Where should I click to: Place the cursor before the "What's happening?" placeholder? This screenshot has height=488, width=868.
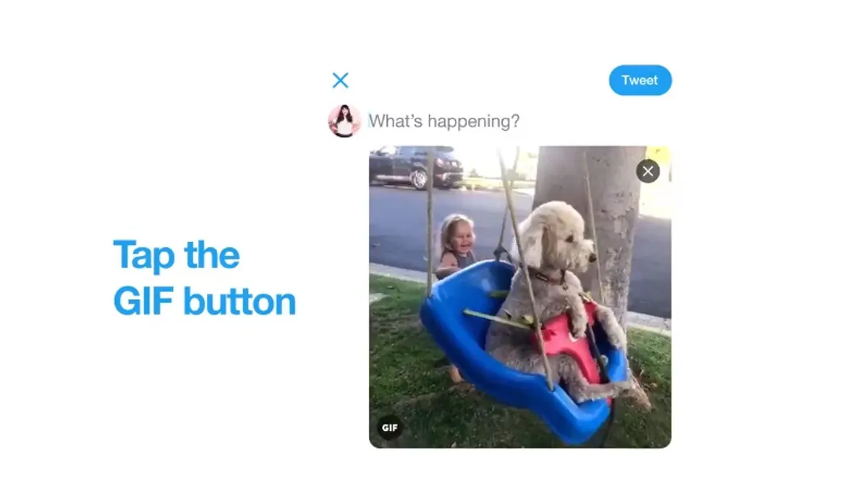pos(369,121)
